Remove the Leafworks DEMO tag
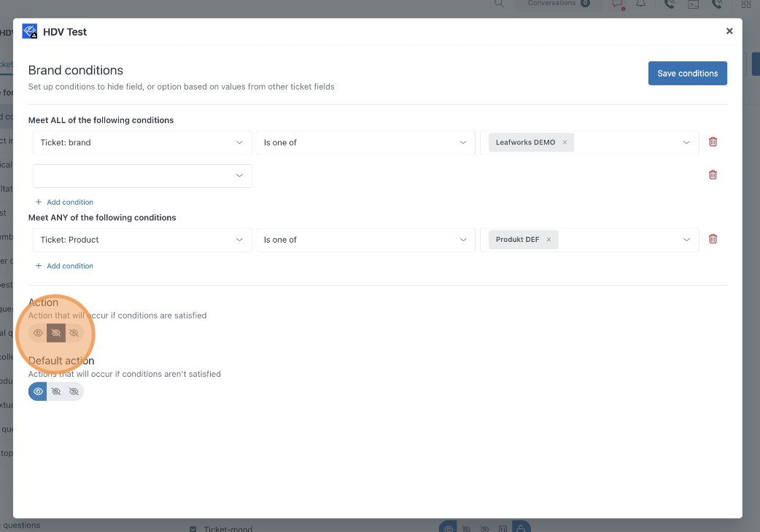 565,143
